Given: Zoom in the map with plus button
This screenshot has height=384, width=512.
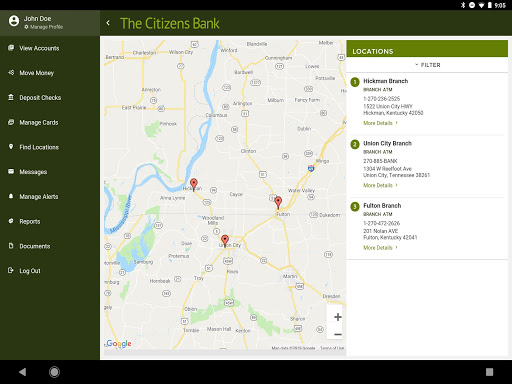Looking at the screenshot, I should pos(337,317).
